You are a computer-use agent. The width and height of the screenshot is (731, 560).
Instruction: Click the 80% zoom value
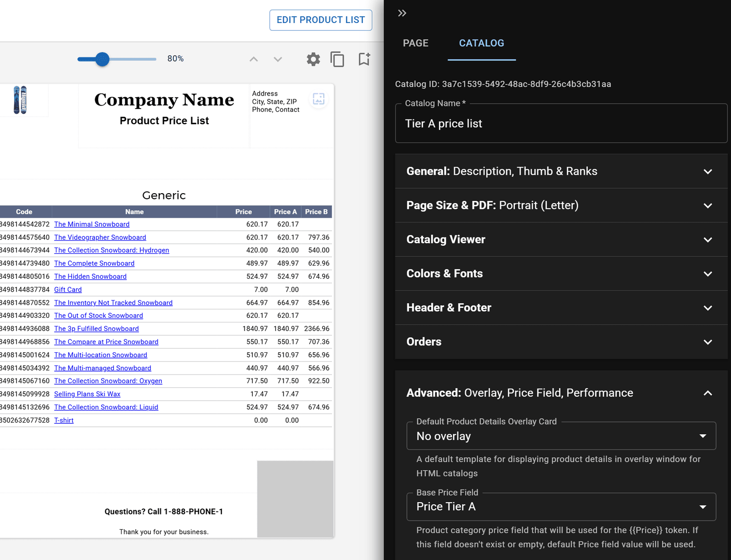(x=175, y=59)
